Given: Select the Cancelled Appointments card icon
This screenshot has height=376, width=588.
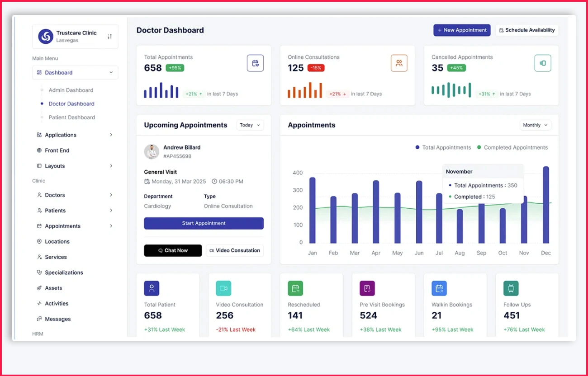Looking at the screenshot, I should click(x=543, y=63).
